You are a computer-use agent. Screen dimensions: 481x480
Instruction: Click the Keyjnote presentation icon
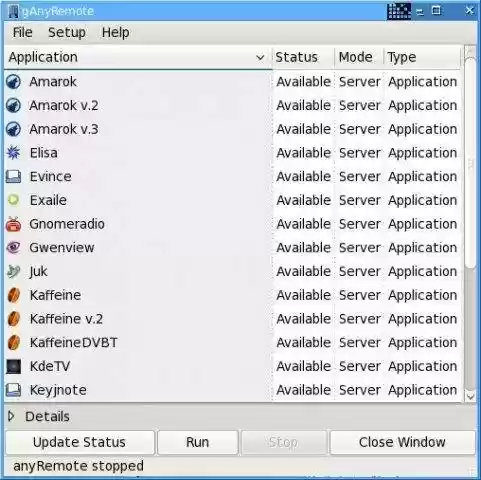(13, 390)
